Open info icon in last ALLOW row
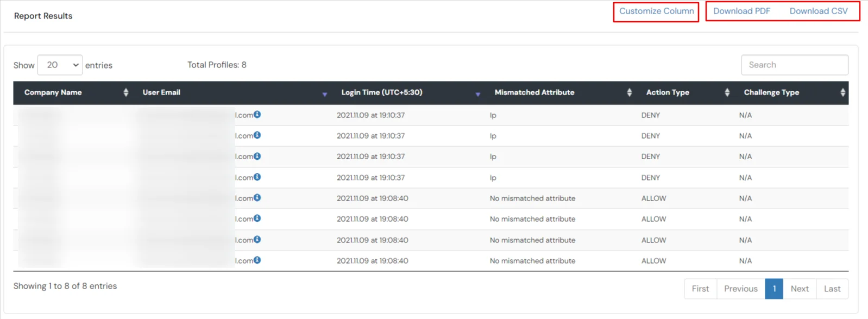868x319 pixels. 257,260
